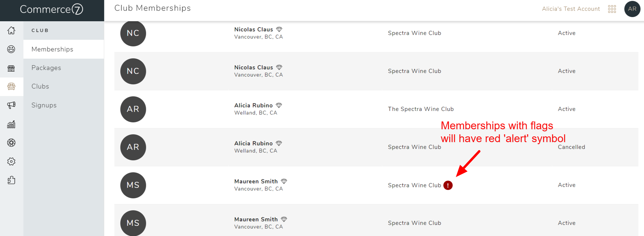Click the flagged Maureen Smith MS avatar
The height and width of the screenshot is (236, 644).
(x=133, y=185)
